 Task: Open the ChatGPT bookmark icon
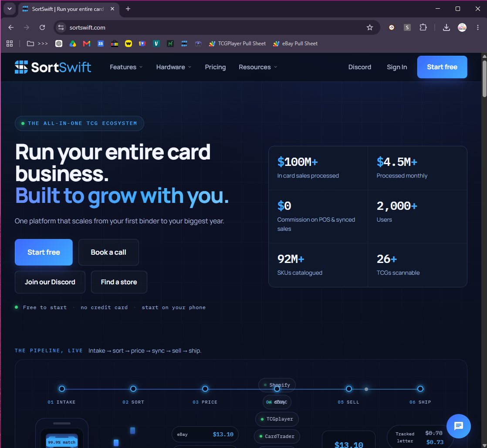coord(59,44)
